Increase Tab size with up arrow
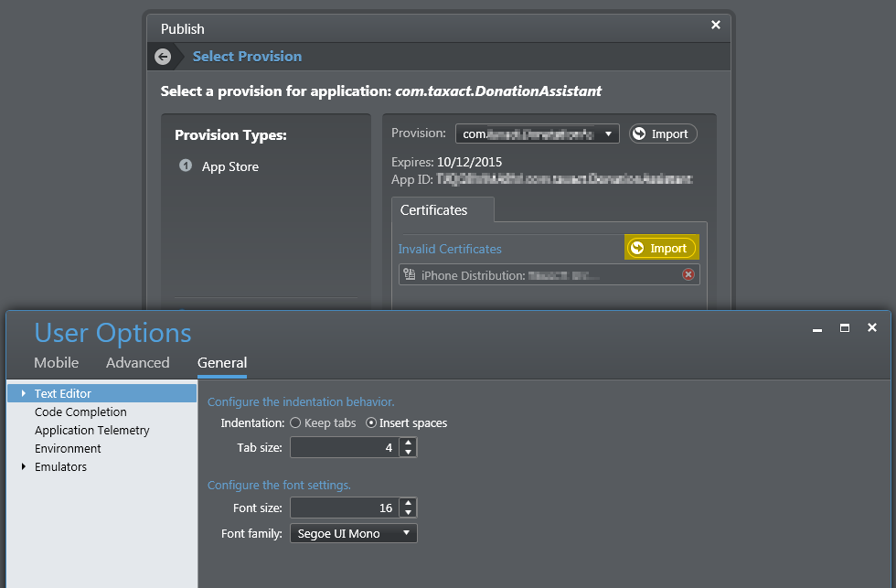896x588 pixels. tap(408, 443)
